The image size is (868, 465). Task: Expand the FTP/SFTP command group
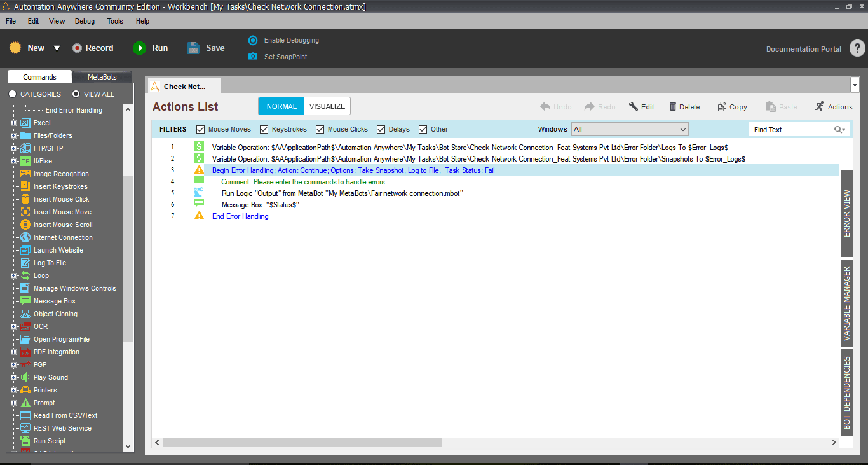13,148
